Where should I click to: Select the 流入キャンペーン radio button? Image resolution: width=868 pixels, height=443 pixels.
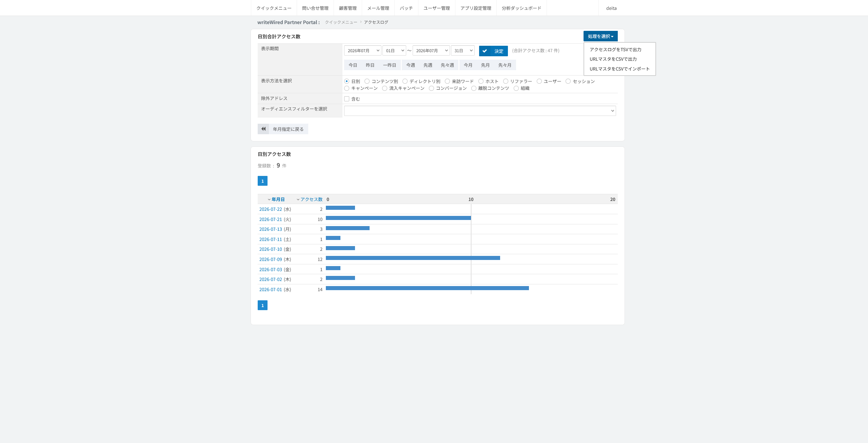click(x=384, y=88)
